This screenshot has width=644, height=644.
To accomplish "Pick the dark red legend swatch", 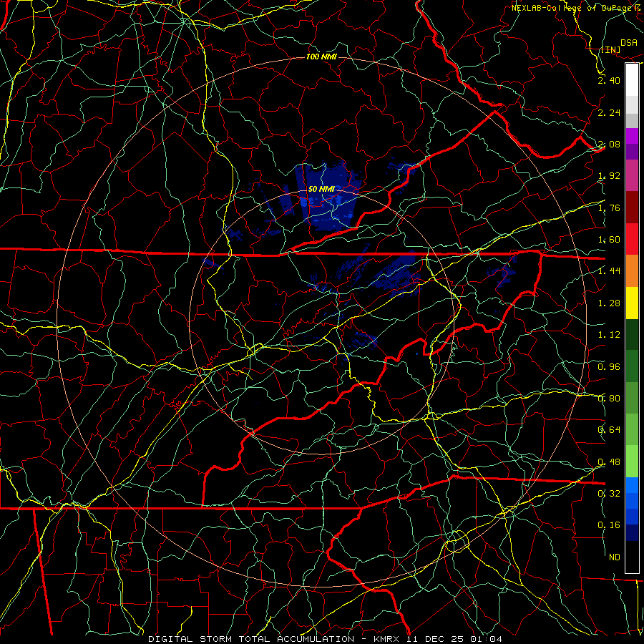I will [x=632, y=208].
